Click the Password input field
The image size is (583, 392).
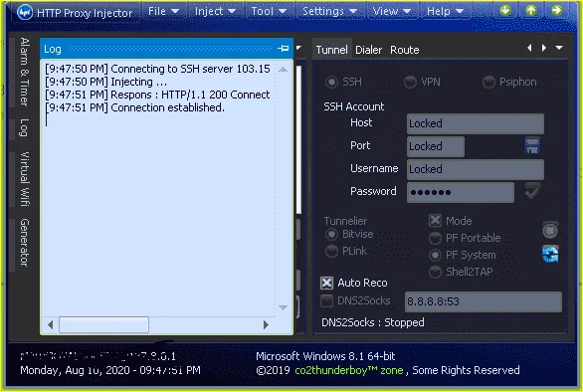point(461,192)
